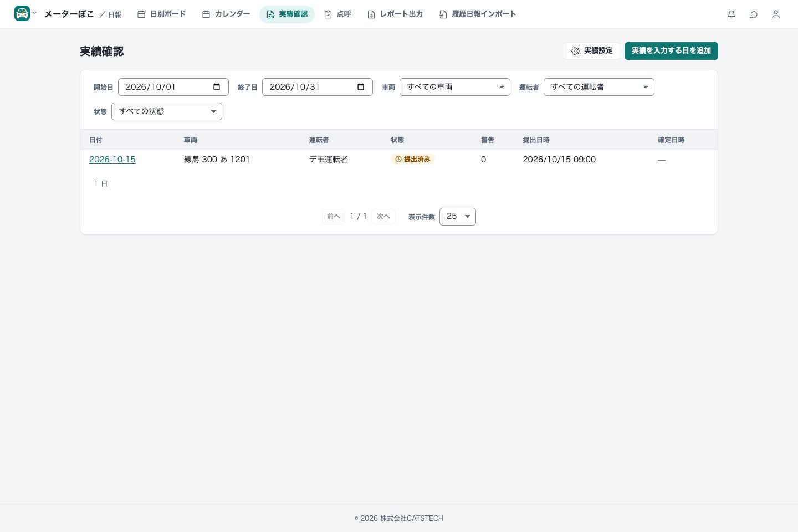The height and width of the screenshot is (532, 798).
Task: Go to 日別ボード tab
Action: (161, 14)
